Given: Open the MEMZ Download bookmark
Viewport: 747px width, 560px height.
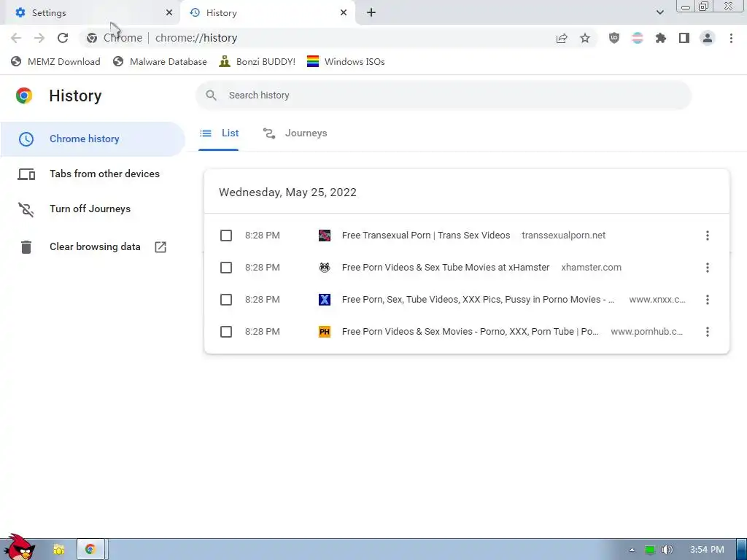Looking at the screenshot, I should [55, 62].
